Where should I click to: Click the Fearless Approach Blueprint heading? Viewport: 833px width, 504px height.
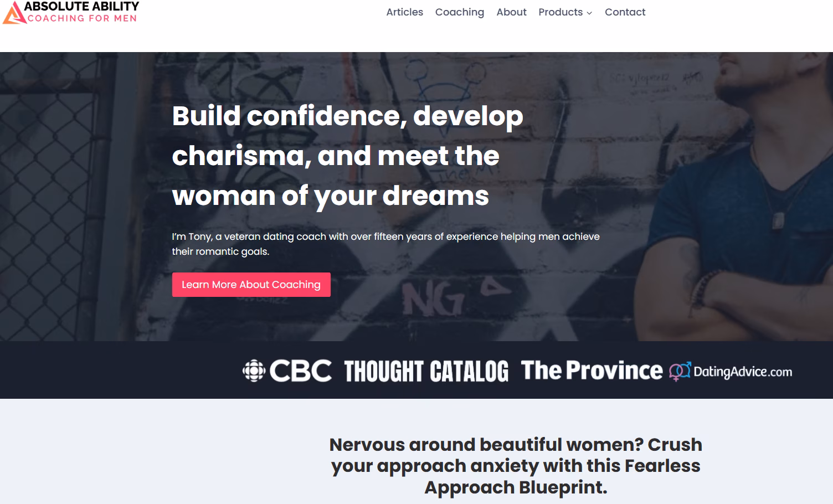tap(516, 466)
